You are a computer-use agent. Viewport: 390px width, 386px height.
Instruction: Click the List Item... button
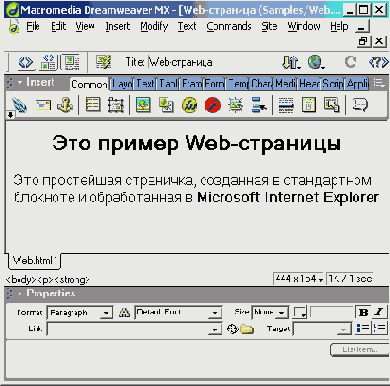[360, 350]
